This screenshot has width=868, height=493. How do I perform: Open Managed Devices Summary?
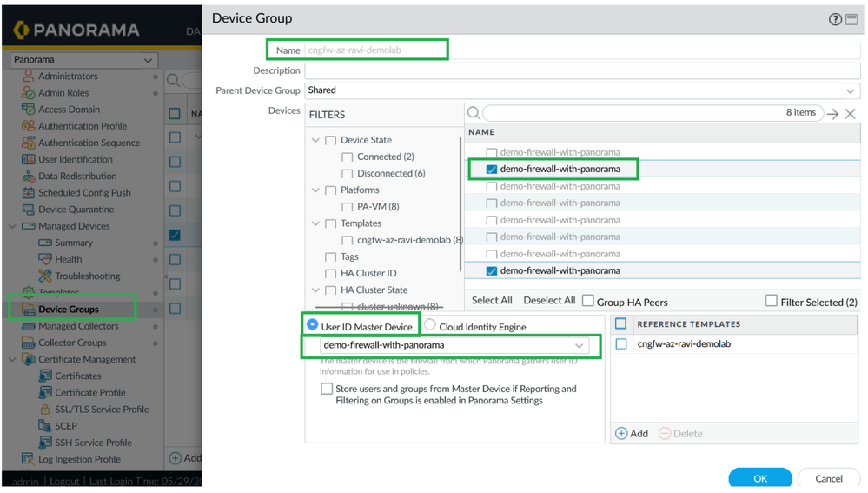[x=74, y=243]
